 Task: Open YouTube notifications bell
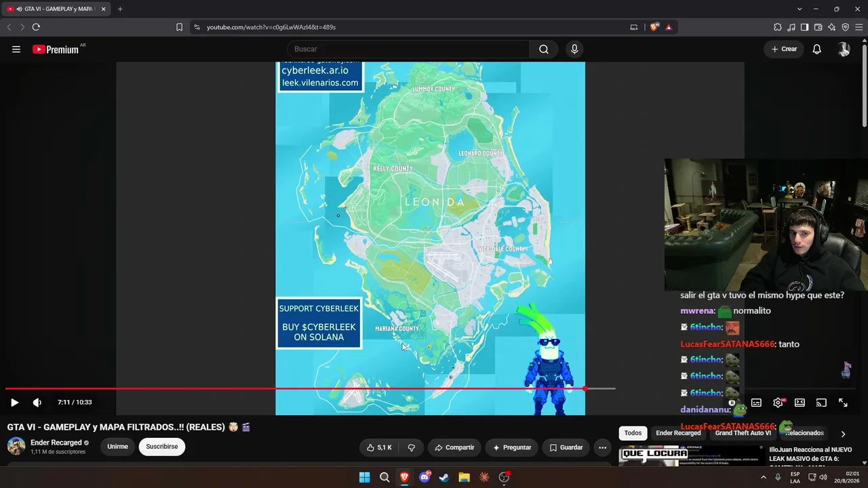tap(817, 49)
